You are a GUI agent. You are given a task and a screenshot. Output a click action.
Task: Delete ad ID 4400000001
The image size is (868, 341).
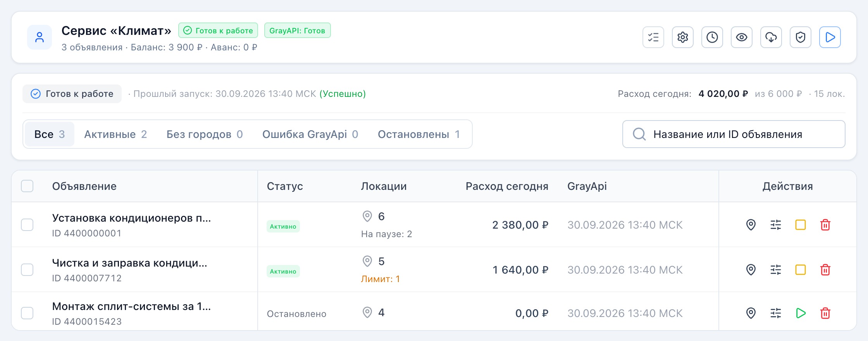coord(825,225)
